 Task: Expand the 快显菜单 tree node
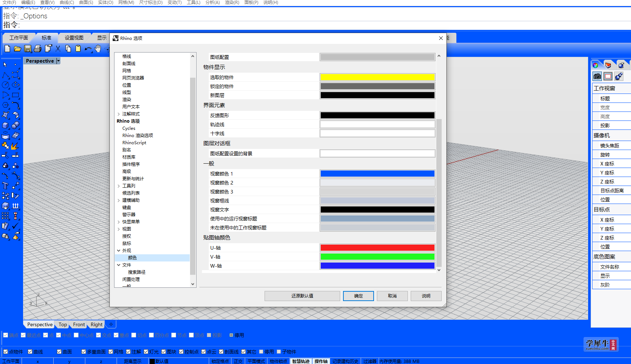(119, 222)
